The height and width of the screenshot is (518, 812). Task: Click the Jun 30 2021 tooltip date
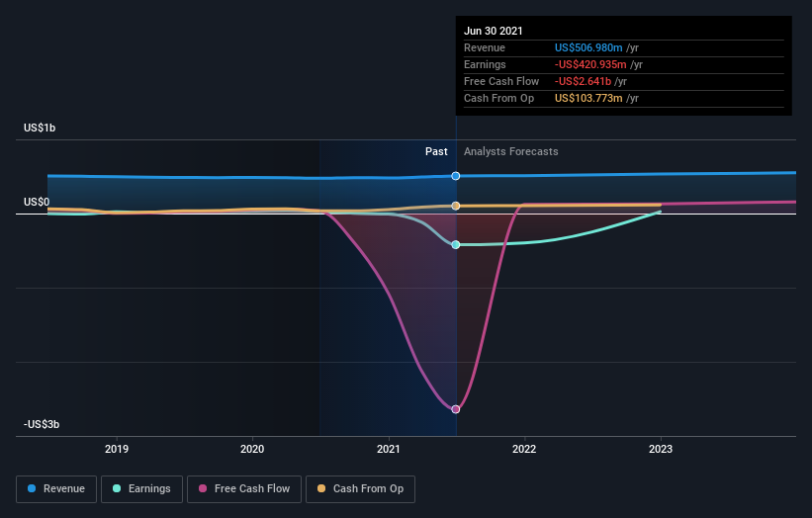[x=494, y=31]
